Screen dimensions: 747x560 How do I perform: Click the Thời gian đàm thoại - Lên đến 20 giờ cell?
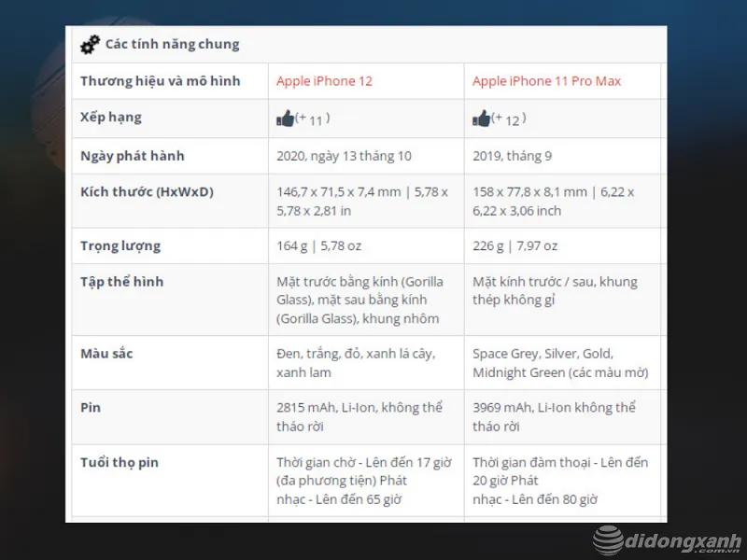coord(560,481)
